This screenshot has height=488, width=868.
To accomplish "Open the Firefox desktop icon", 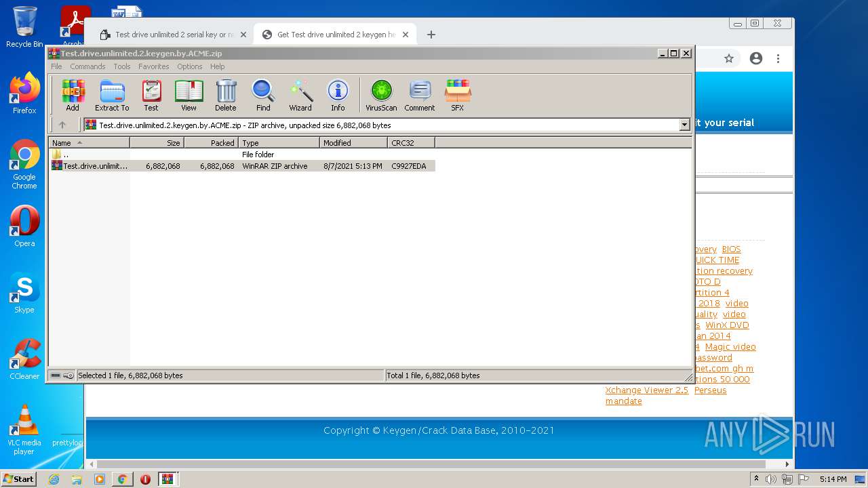I will (24, 94).
